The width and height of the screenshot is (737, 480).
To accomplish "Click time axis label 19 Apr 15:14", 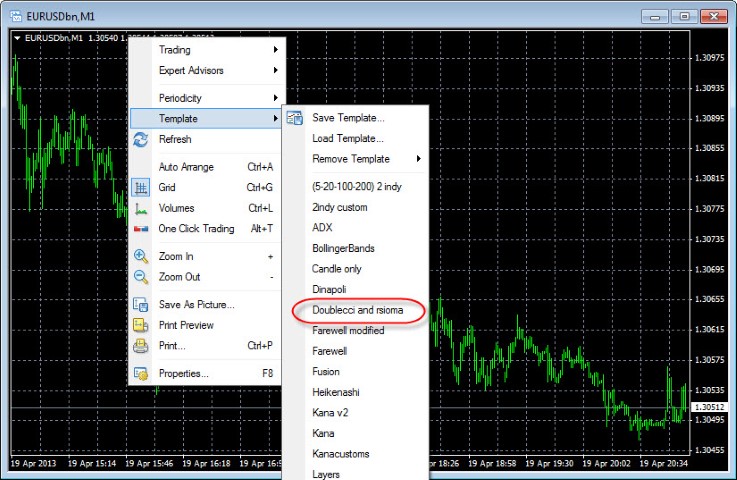I will click(x=92, y=464).
